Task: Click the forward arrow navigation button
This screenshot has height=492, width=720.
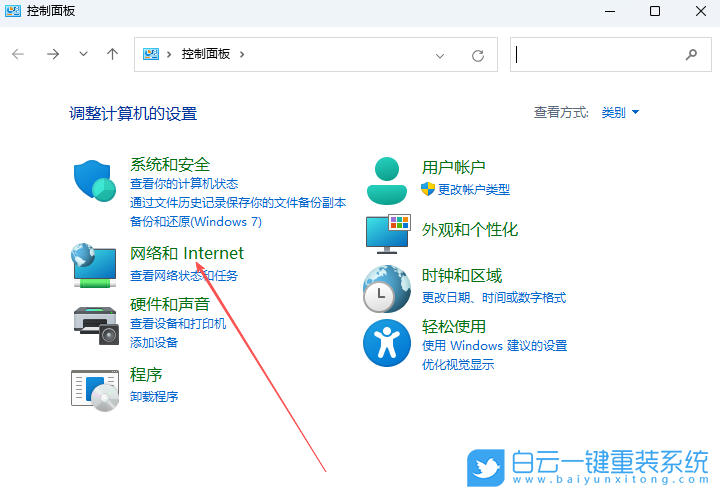Action: (x=53, y=54)
